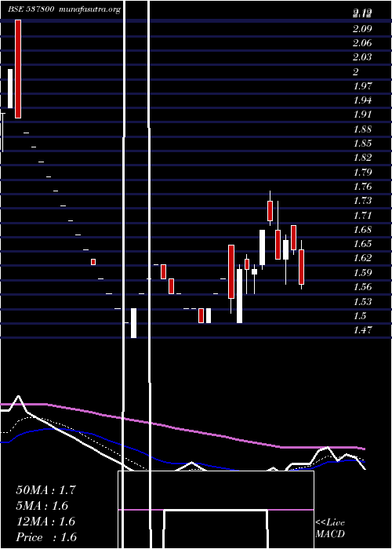Select the 1.56 price value
392x549 pixels.
[362, 286]
